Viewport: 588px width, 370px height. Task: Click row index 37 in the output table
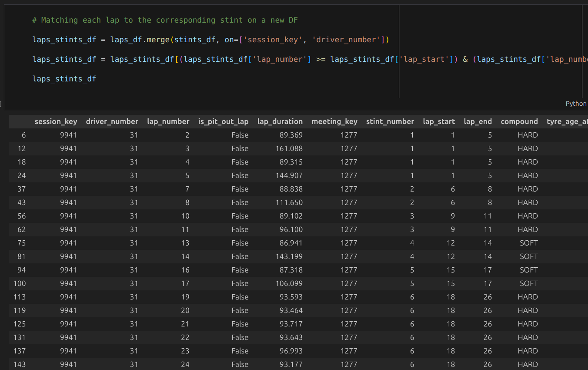(x=21, y=189)
